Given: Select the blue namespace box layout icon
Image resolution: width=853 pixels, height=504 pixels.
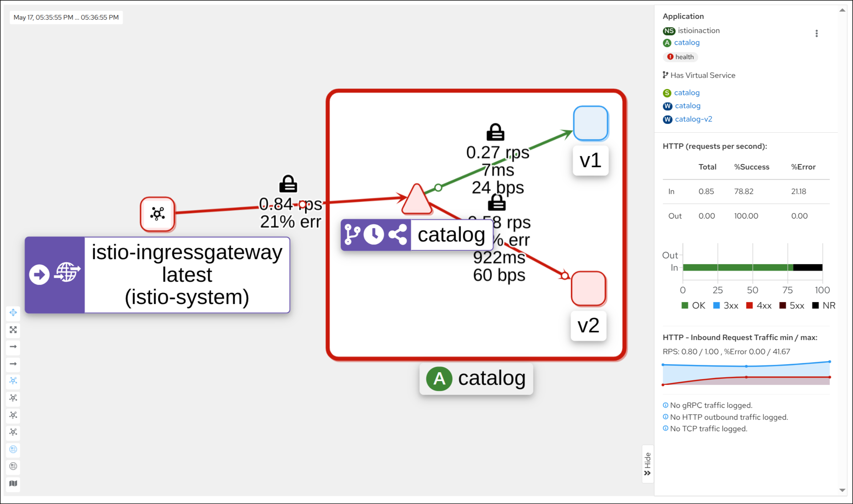Looking at the screenshot, I should (13, 449).
